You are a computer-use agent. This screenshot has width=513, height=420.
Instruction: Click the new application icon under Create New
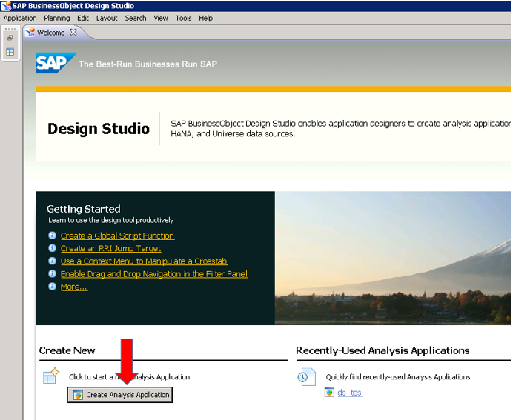pyautogui.click(x=51, y=376)
